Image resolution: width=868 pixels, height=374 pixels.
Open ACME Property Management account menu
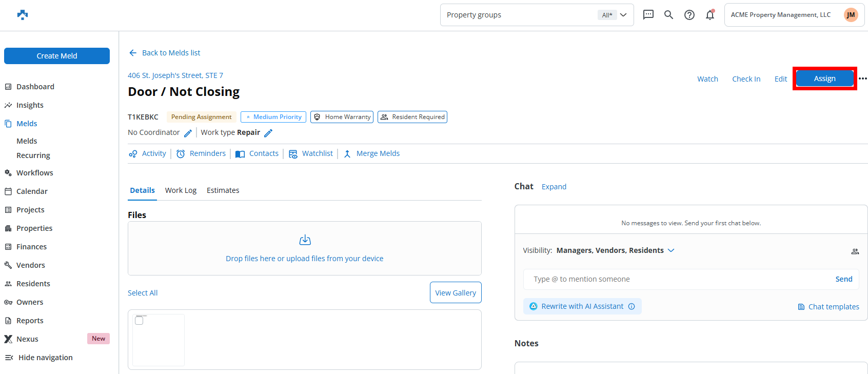click(794, 15)
